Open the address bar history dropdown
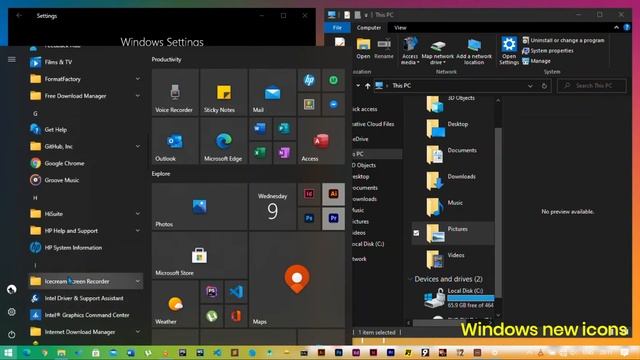The image size is (640, 360). coord(530,86)
